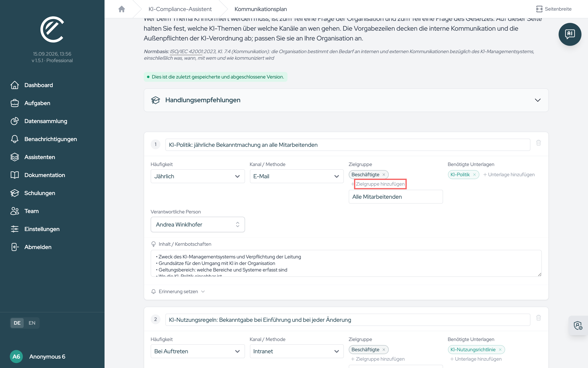
Task: Remove Beschäftigte tag in entry 2
Action: click(x=384, y=350)
